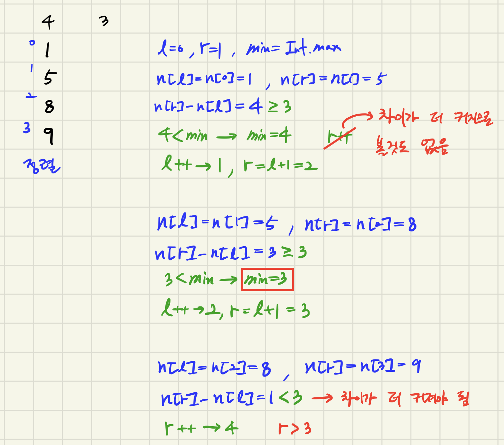Click the black number 3 at top

pos(104,21)
